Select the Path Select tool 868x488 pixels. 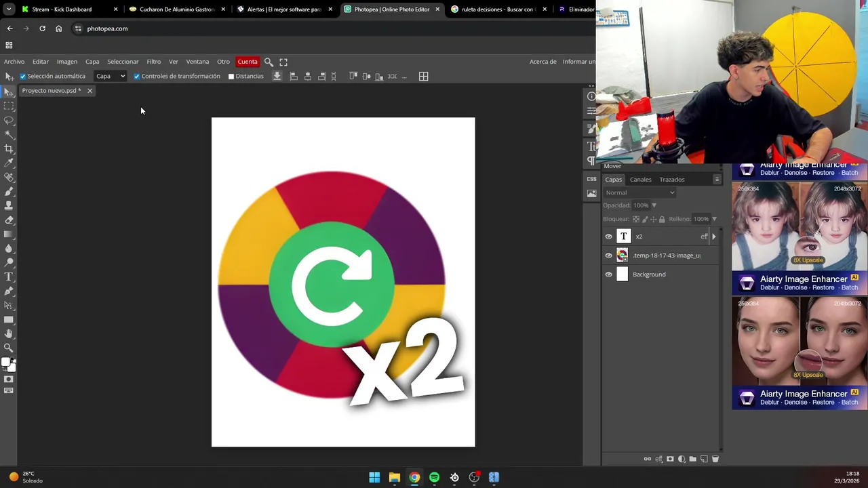coord(9,305)
